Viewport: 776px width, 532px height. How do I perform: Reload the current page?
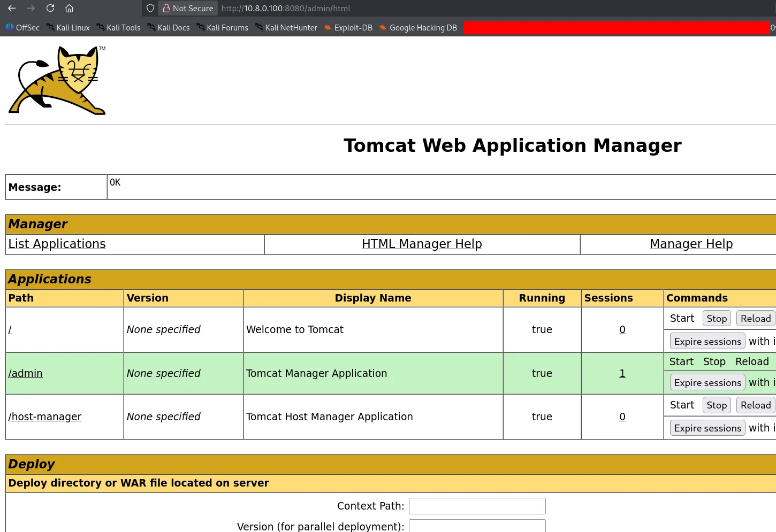[x=50, y=8]
